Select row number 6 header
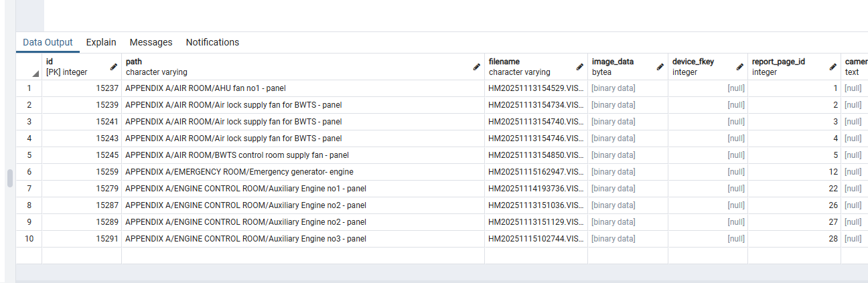 pyautogui.click(x=29, y=172)
